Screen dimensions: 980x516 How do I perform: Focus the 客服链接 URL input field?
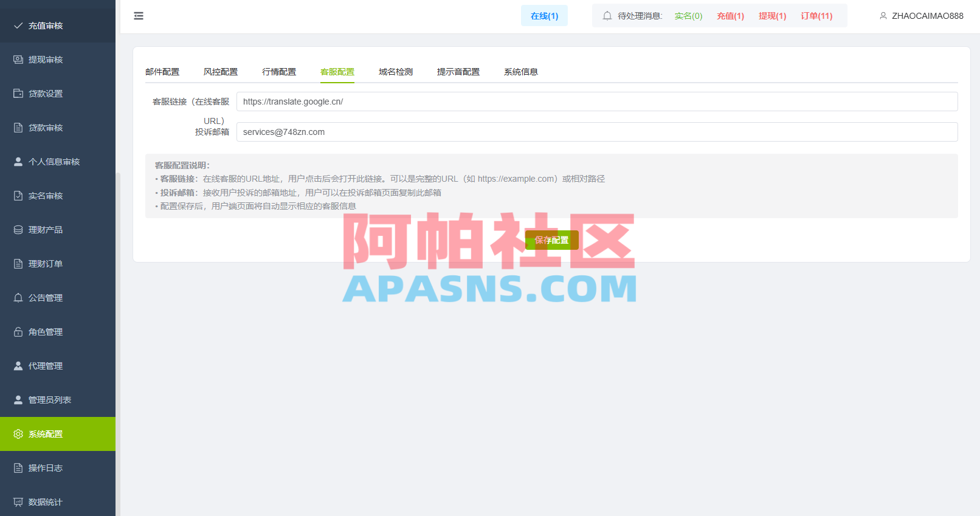click(x=597, y=101)
